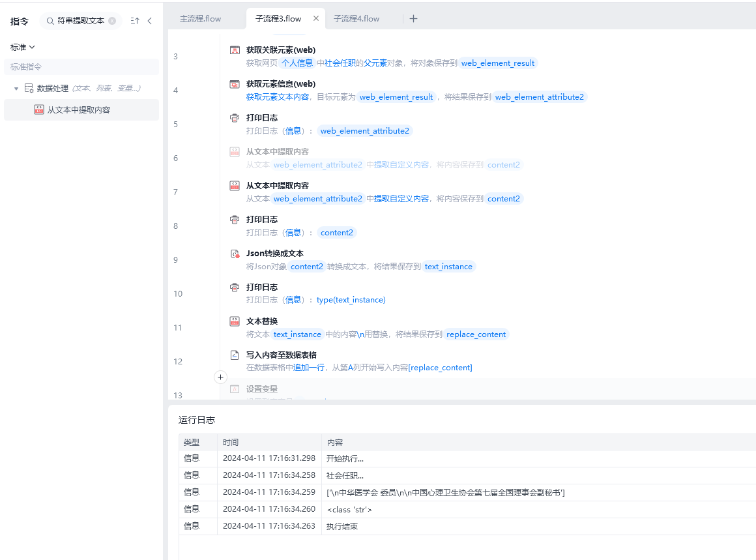
Task: Click into the 符串提取文本 search field
Action: coord(81,21)
